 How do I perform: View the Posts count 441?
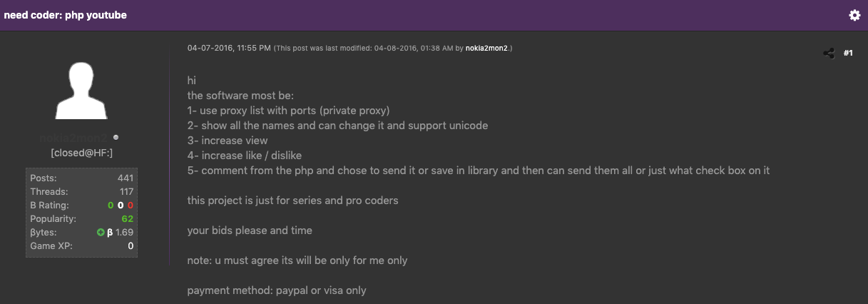point(126,178)
